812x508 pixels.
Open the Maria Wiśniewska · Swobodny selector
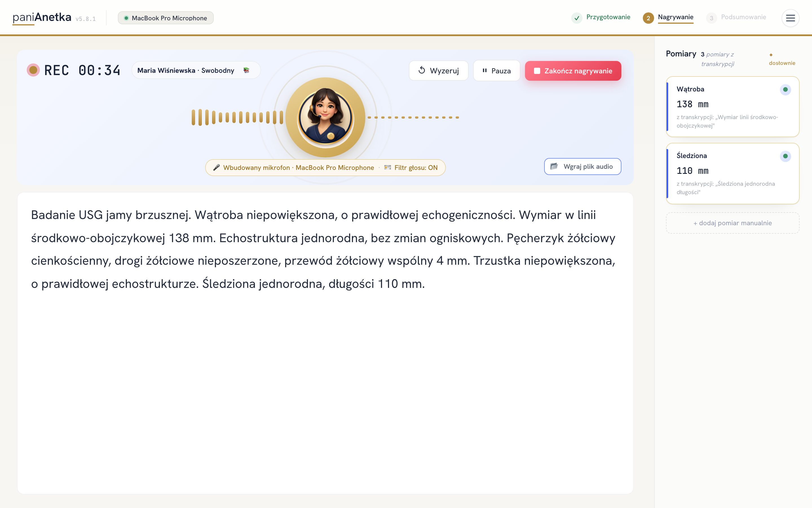coord(196,70)
